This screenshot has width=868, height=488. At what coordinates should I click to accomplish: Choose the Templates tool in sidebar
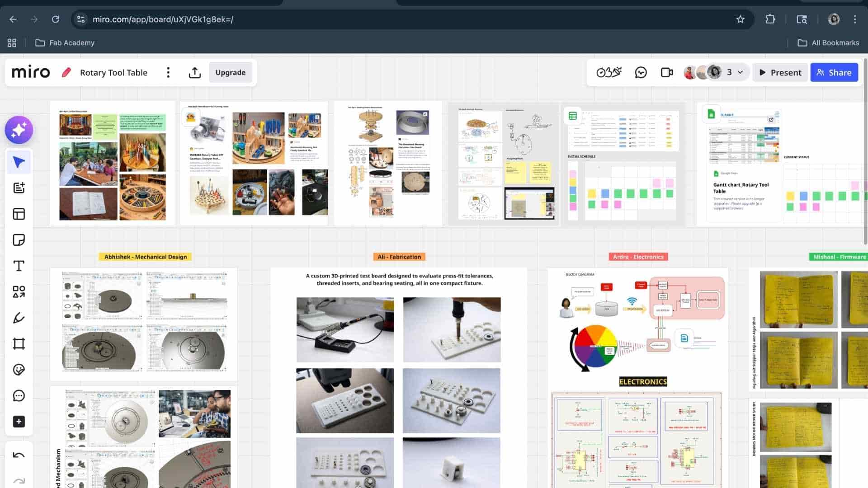[x=19, y=214]
